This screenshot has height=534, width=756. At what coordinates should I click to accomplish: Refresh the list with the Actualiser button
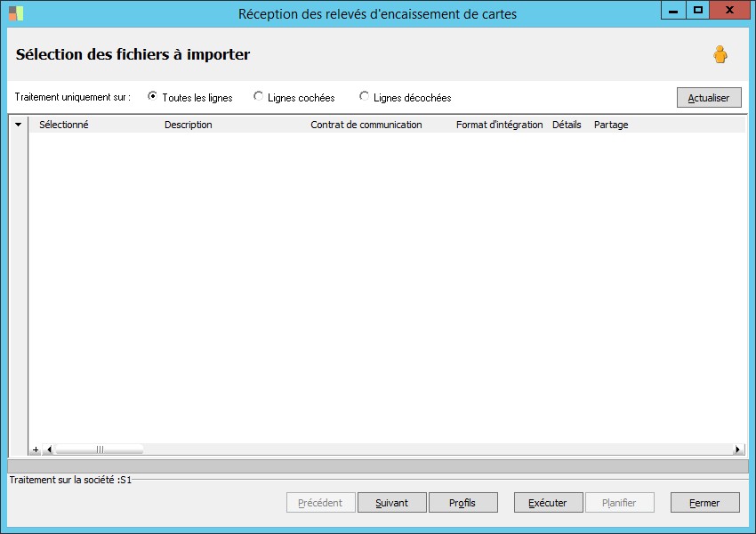pyautogui.click(x=709, y=97)
